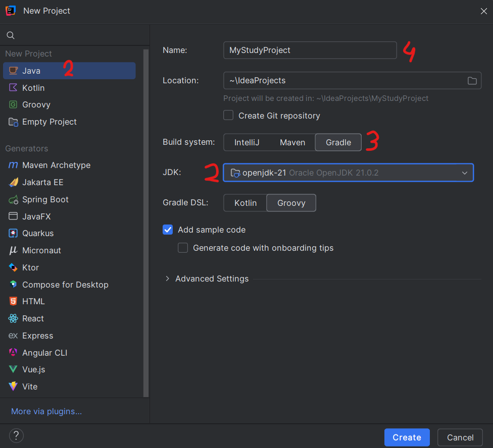
Task: Choose the HTML generator entry
Action: point(69,301)
